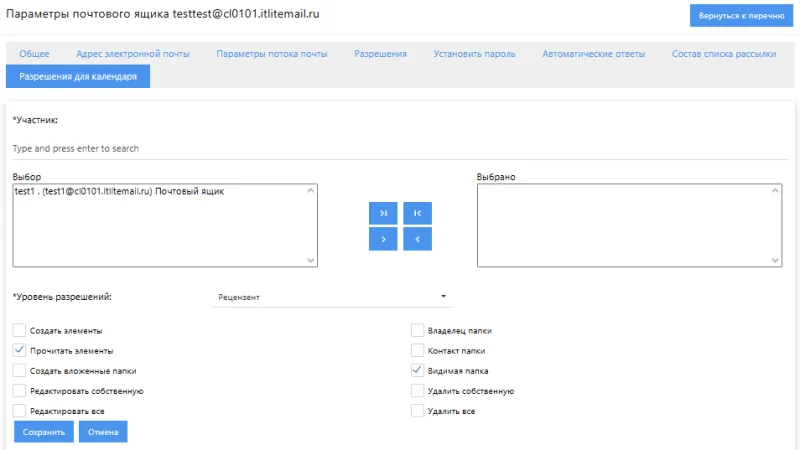Click the move selected right (>) arrow
This screenshot has width=800, height=450.
(382, 239)
